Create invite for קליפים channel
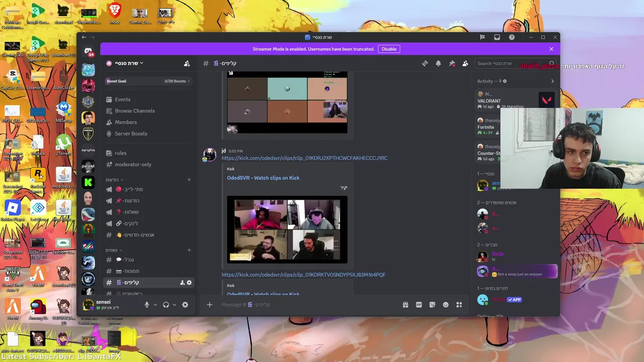 coord(182,283)
